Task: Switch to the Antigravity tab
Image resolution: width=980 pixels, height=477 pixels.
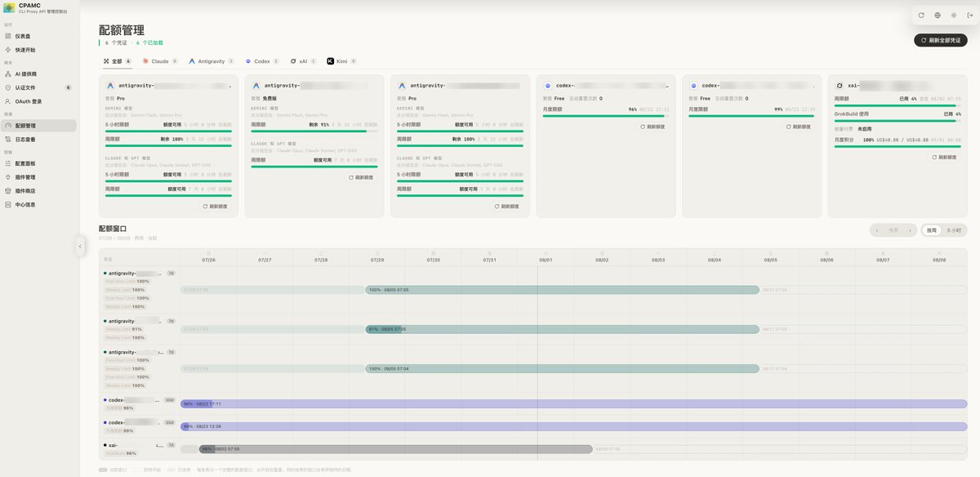Action: [212, 61]
